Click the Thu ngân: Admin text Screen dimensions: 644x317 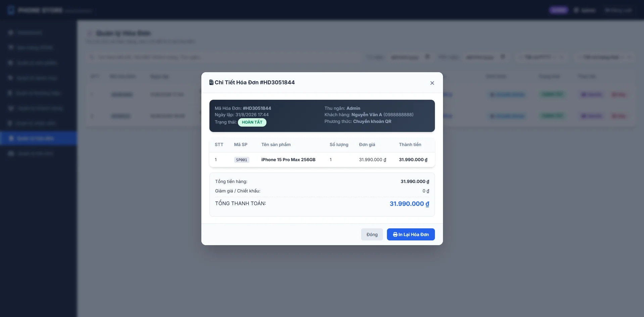(342, 108)
